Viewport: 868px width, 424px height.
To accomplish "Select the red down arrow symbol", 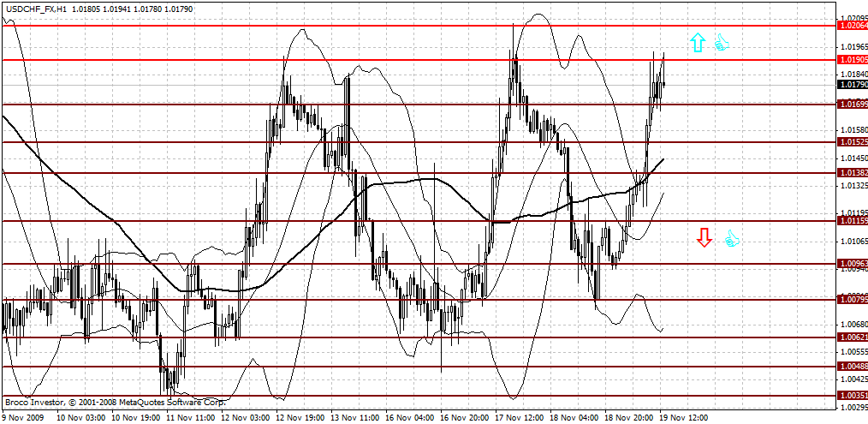I will [704, 237].
